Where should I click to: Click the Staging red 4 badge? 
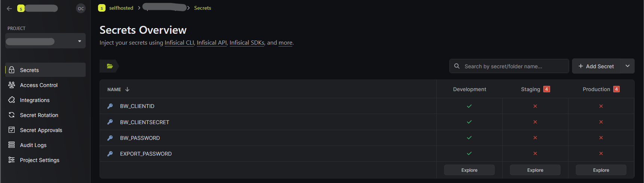(547, 89)
